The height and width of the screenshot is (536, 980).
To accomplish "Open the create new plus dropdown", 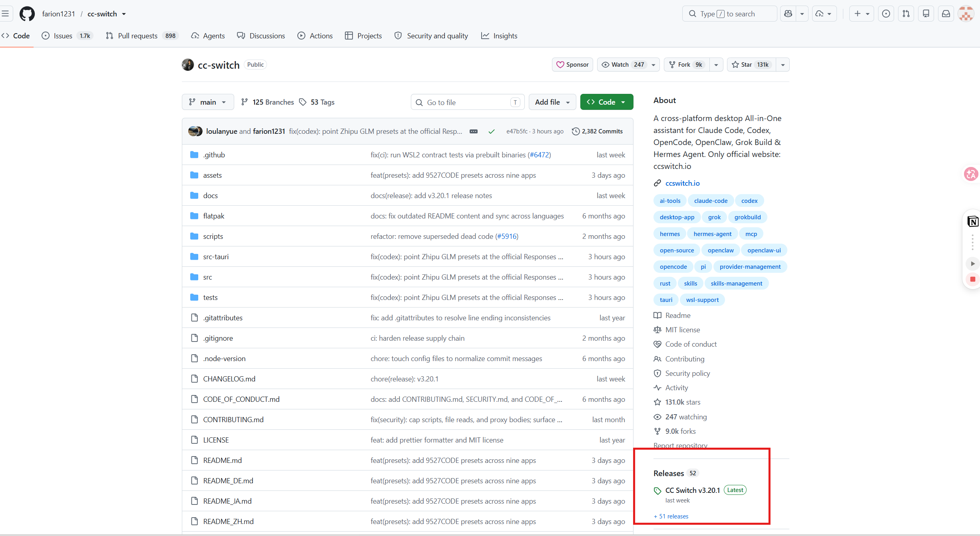I will click(861, 14).
